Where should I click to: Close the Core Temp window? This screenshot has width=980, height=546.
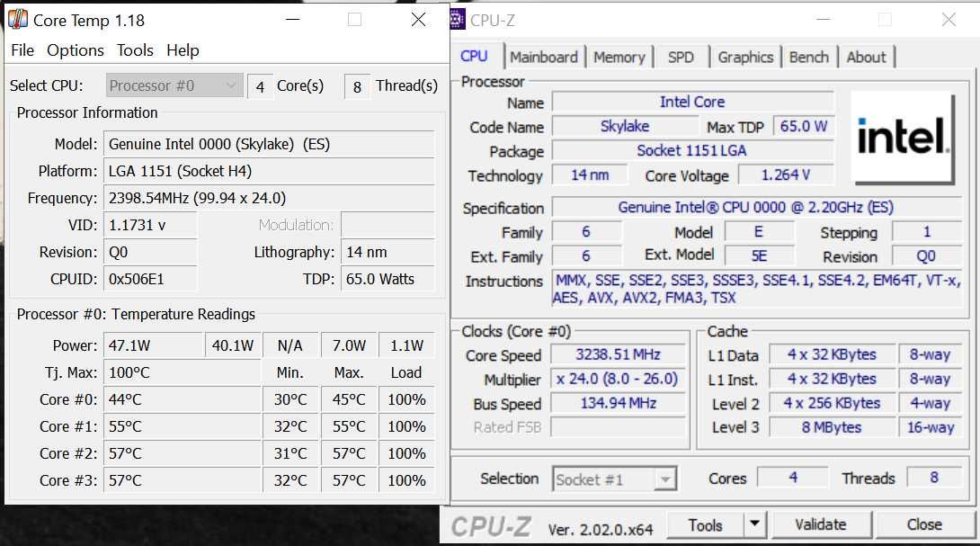pyautogui.click(x=419, y=20)
